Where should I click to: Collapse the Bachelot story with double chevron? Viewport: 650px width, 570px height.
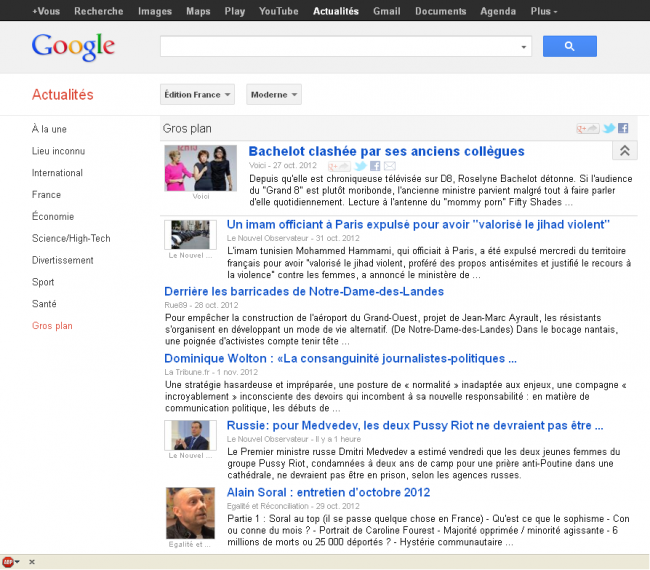[625, 150]
